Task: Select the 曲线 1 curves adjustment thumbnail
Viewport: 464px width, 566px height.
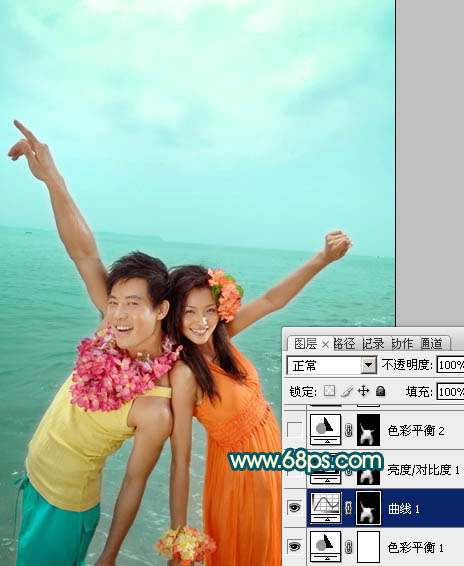Action: point(326,508)
